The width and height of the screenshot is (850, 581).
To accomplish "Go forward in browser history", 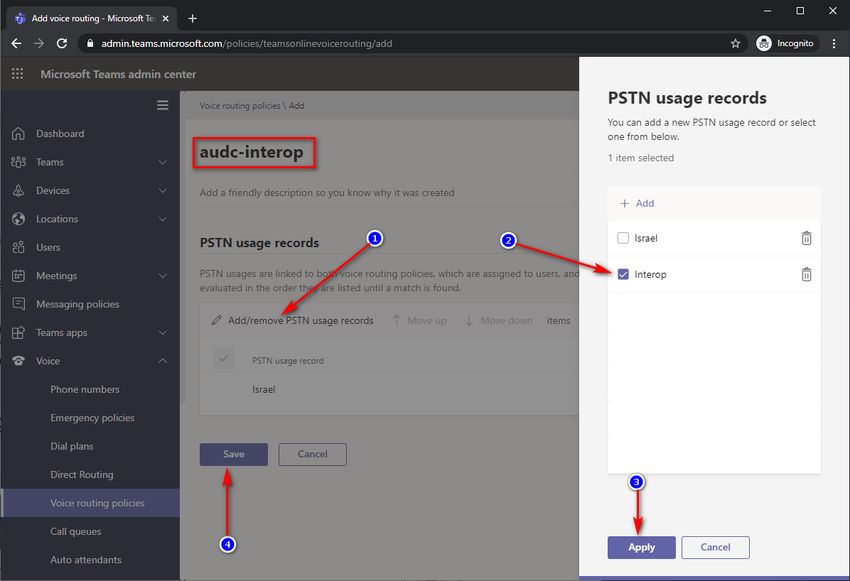I will [39, 43].
